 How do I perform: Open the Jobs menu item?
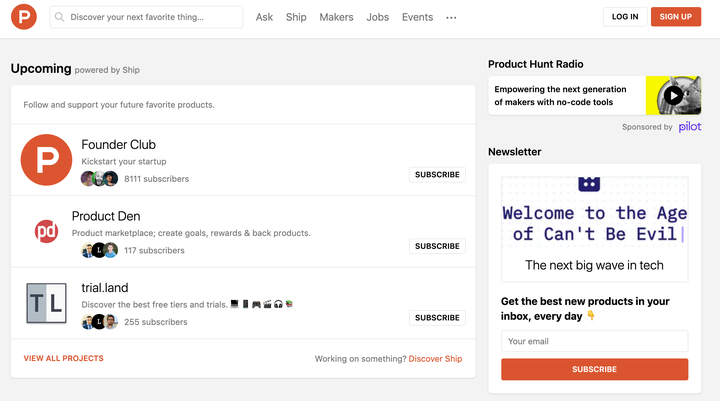[x=377, y=17]
